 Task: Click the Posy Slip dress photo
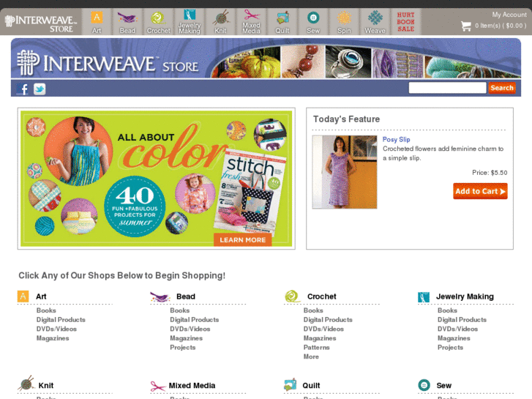(345, 172)
